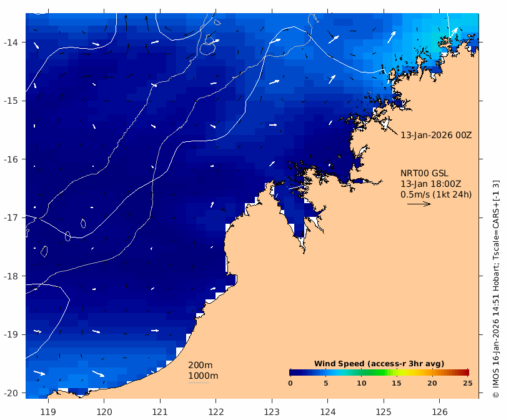Screen dimensions: 506x420
Task: Click the reference scale arrow below 0.5m/s
Action: tap(419, 204)
